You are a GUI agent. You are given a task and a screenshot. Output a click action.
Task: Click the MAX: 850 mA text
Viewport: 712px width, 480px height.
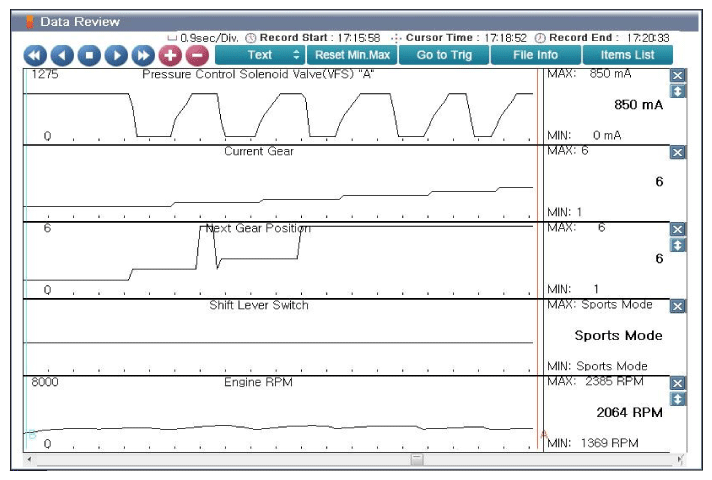point(589,74)
